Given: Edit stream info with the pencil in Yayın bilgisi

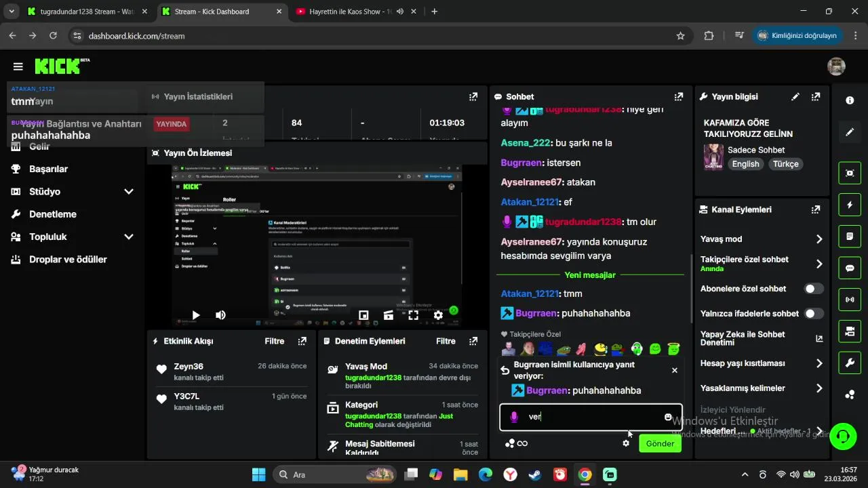Looking at the screenshot, I should point(795,97).
